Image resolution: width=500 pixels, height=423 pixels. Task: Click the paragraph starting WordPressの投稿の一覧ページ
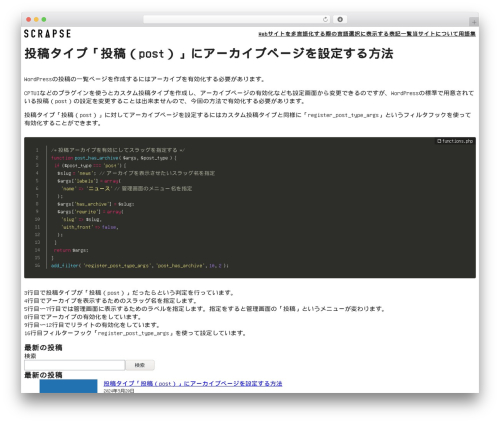tap(144, 79)
